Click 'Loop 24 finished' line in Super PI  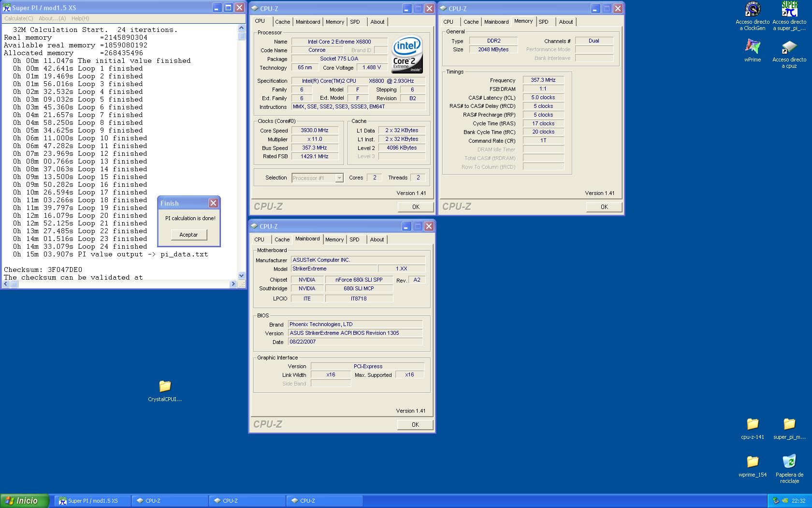(x=80, y=246)
